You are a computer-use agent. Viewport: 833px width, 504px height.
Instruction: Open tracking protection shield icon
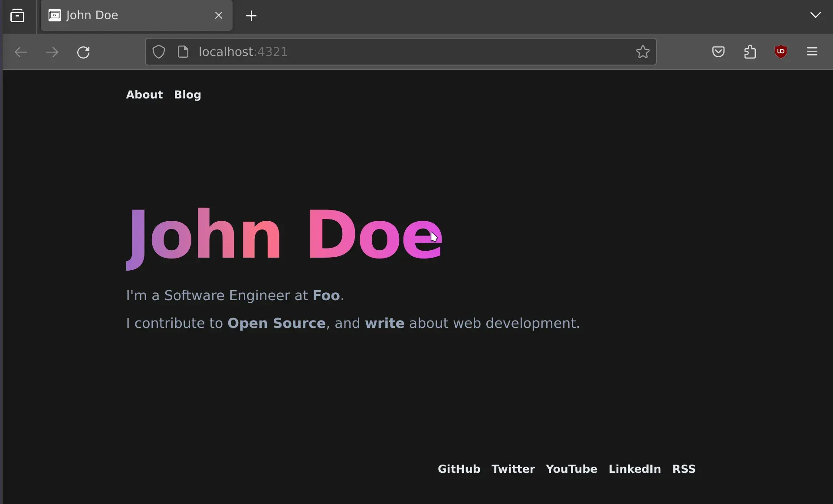coord(159,52)
